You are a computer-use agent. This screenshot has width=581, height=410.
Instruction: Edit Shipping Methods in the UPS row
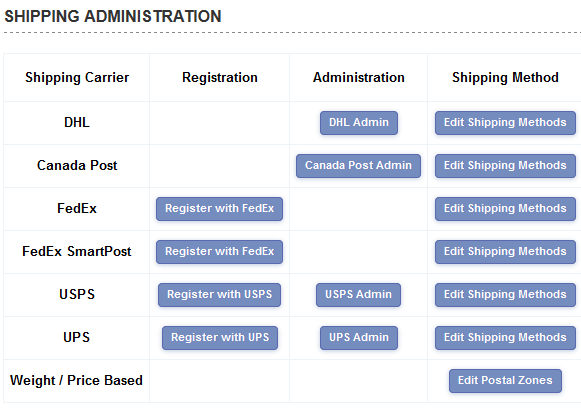pos(505,337)
